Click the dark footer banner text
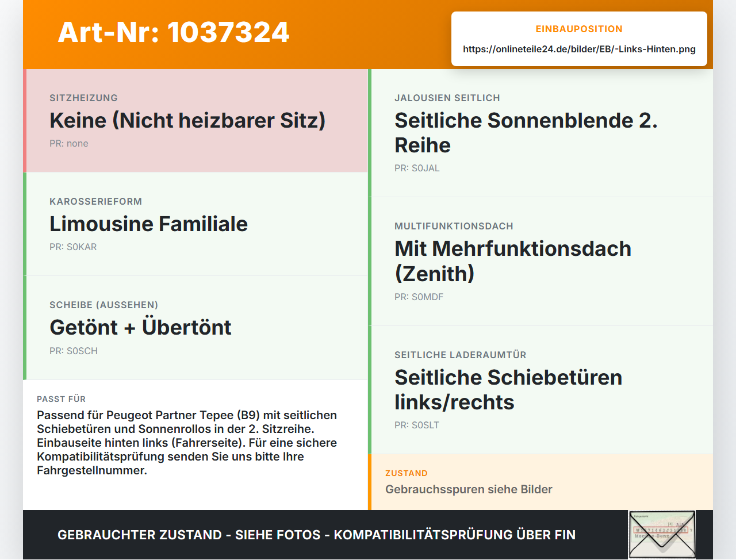The width and height of the screenshot is (736, 560). (316, 535)
